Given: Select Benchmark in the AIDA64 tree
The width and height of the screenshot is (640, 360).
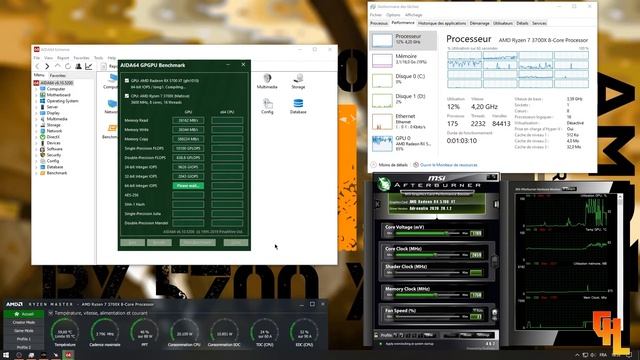Looking at the screenshot, I should (57, 173).
